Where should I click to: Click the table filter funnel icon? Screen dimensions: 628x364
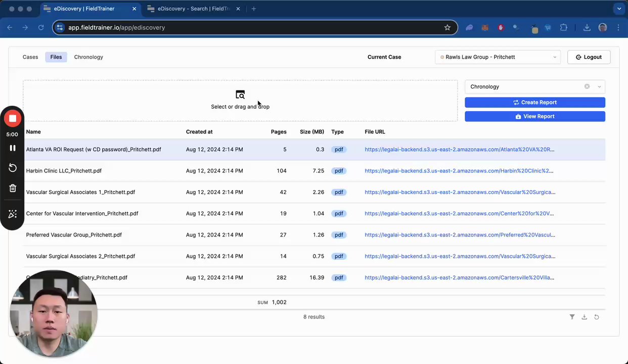click(x=572, y=317)
